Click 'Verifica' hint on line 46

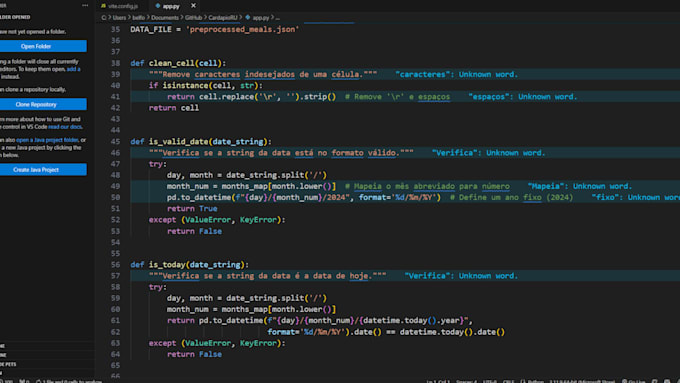(x=488, y=153)
